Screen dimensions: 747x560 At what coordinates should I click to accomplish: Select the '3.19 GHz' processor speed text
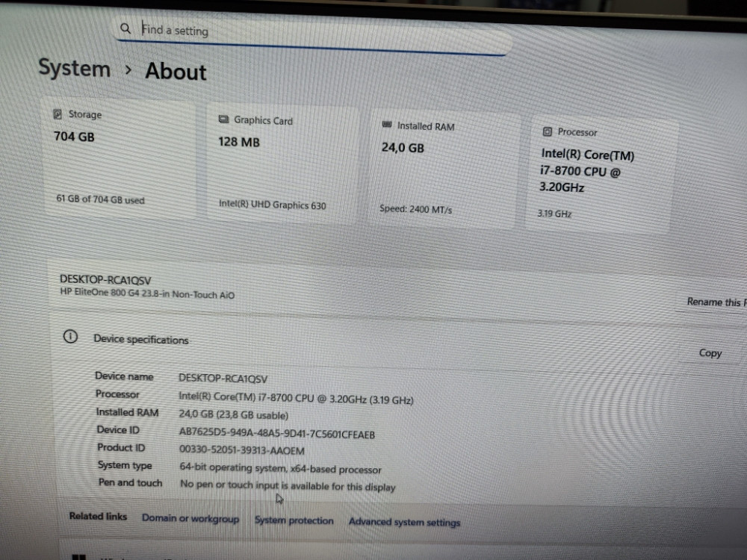pos(554,214)
